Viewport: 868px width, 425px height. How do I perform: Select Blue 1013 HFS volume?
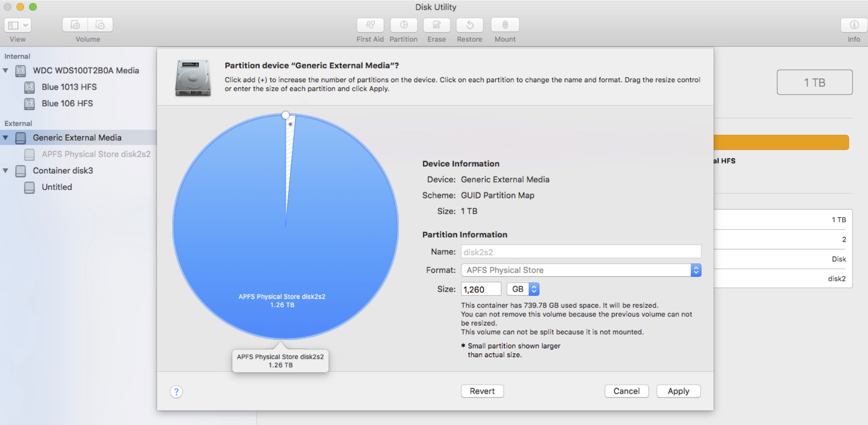point(69,87)
